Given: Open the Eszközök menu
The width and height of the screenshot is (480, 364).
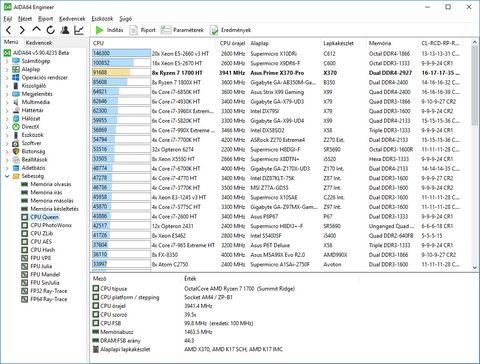Looking at the screenshot, I should tap(102, 19).
